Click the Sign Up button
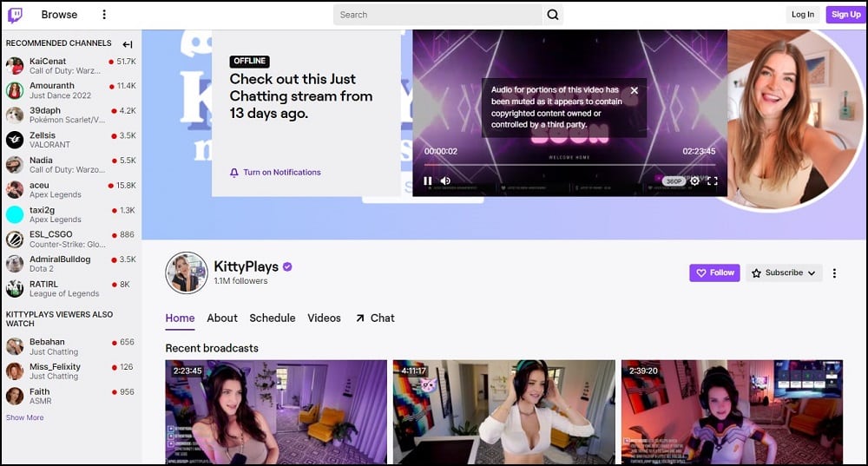 pyautogui.click(x=845, y=15)
